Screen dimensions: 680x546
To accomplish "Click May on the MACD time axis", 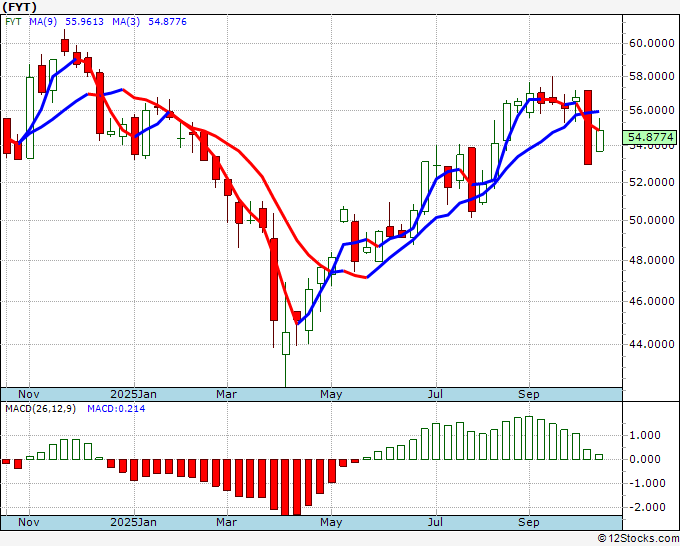I will 331,522.
